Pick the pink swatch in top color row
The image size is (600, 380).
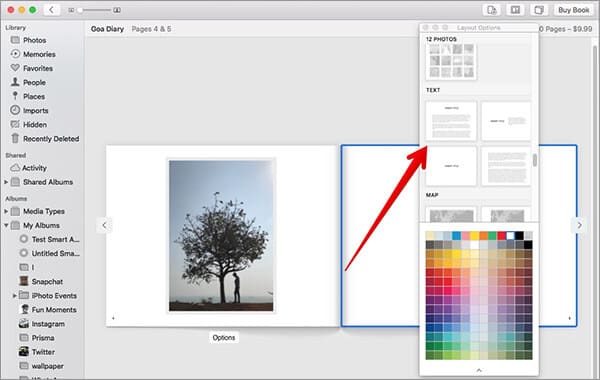click(466, 235)
